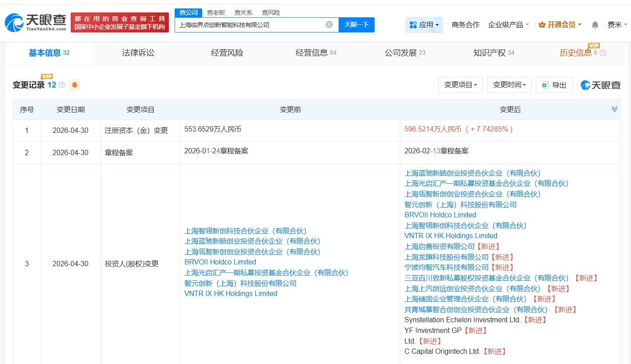This screenshot has width=631, height=364.
Task: Select the 公司发展 tab
Action: point(405,53)
